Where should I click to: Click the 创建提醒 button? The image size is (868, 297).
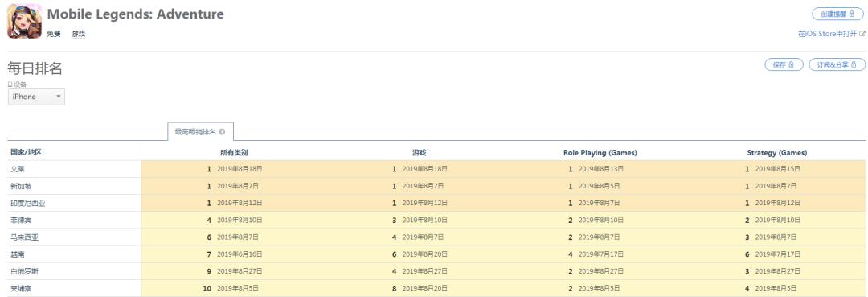tap(837, 14)
